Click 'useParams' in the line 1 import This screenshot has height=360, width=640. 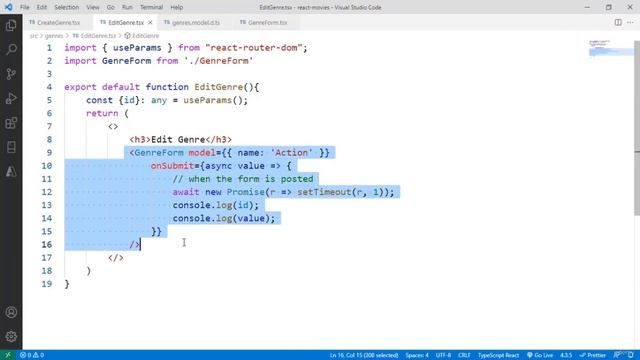point(137,48)
